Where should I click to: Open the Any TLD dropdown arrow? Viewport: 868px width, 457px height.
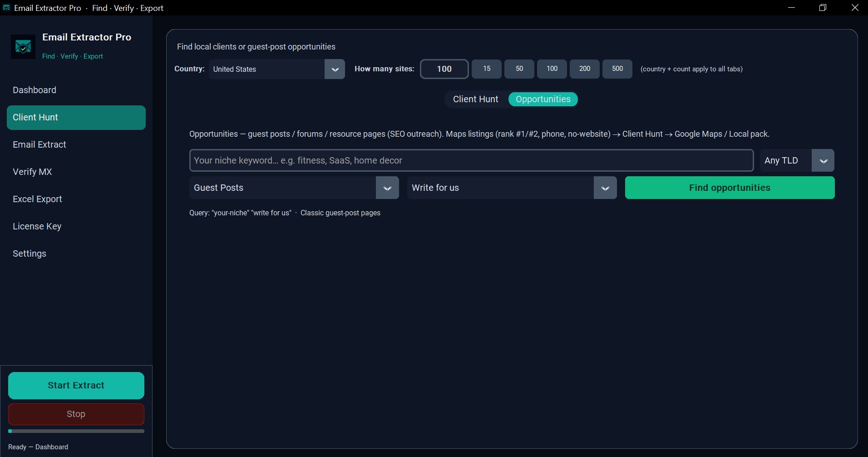tap(823, 160)
